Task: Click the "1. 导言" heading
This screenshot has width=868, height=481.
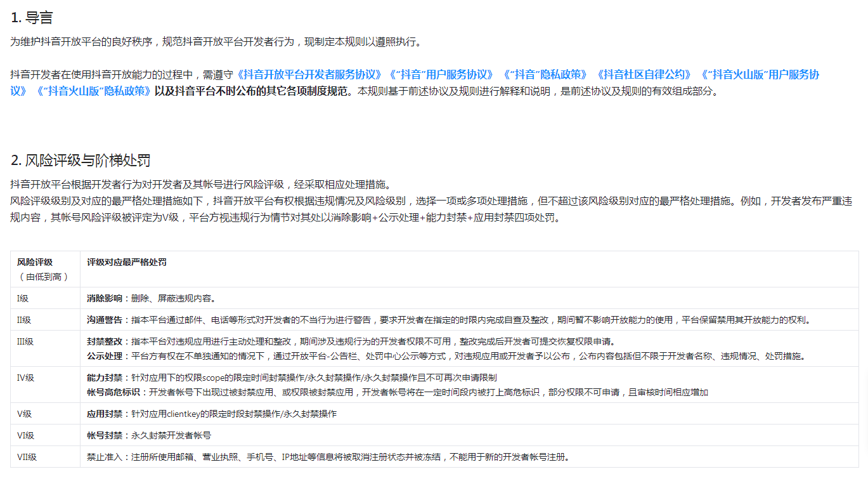Action: [x=32, y=18]
